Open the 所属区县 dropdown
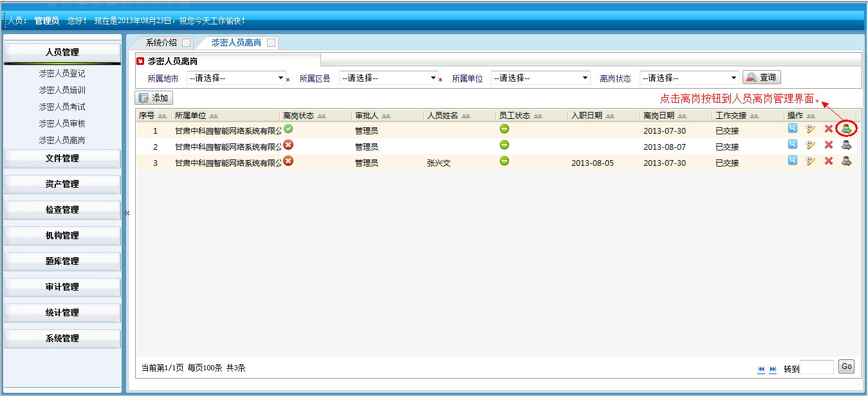Viewport: 868px width, 396px height. (389, 78)
